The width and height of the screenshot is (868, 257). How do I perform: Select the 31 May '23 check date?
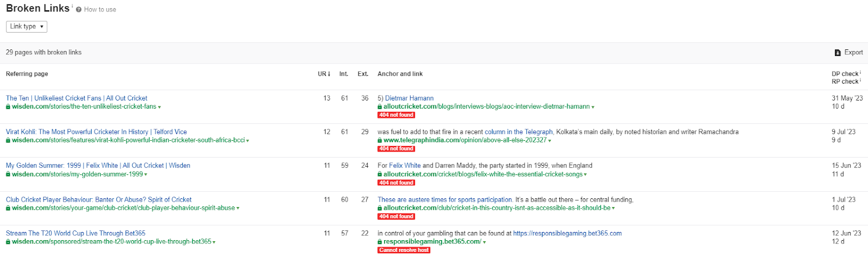(847, 98)
